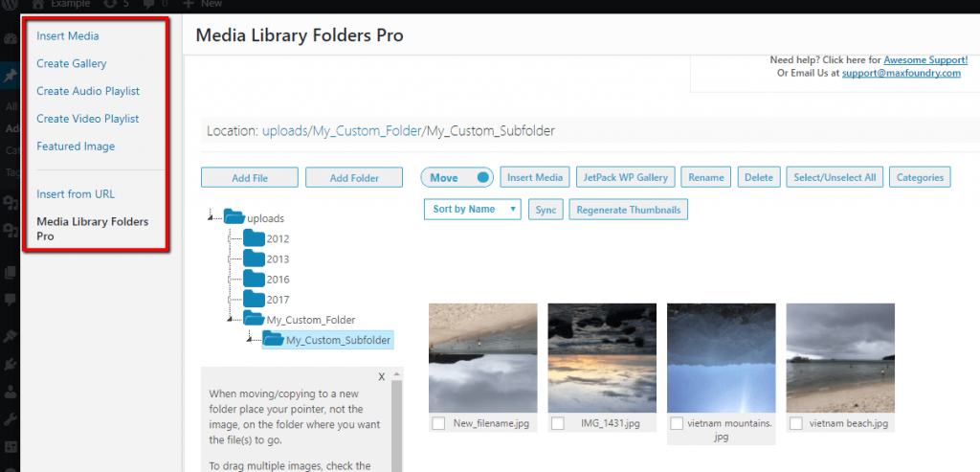The height and width of the screenshot is (472, 980).
Task: Toggle the Move/Copy switch
Action: [457, 177]
